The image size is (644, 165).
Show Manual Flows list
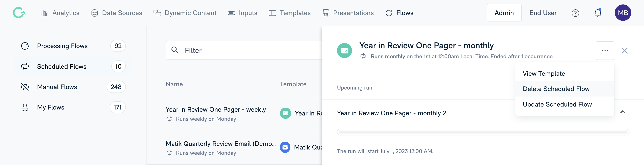pyautogui.click(x=73, y=87)
